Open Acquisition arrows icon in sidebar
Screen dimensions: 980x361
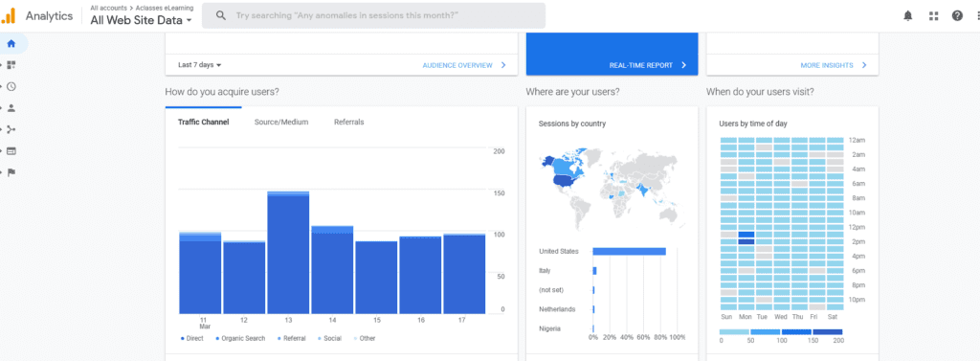(x=11, y=129)
